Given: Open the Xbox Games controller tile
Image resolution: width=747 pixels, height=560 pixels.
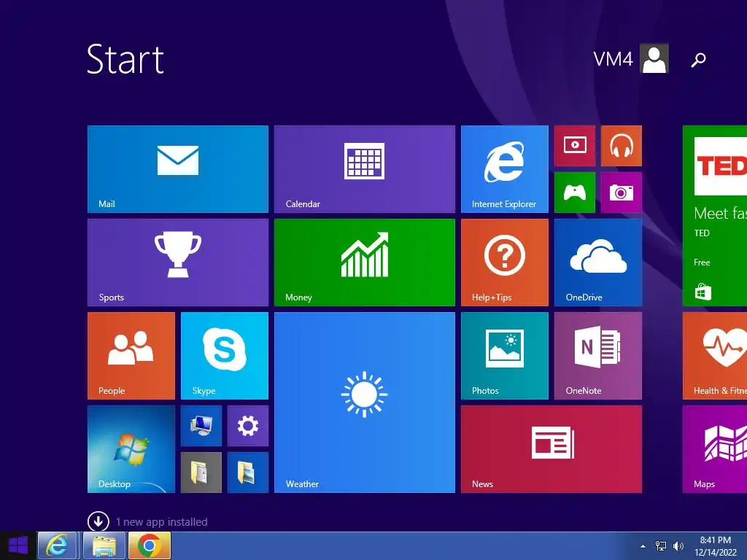Looking at the screenshot, I should [575, 192].
